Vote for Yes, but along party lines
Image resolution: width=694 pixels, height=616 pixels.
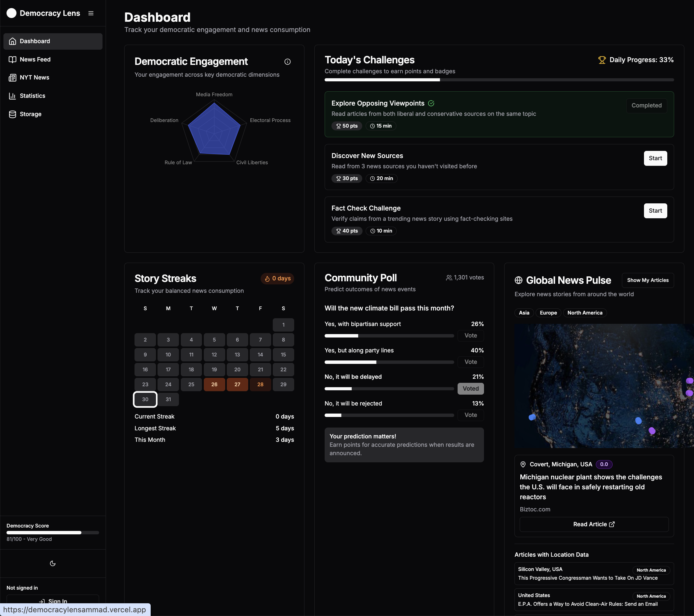tap(470, 362)
